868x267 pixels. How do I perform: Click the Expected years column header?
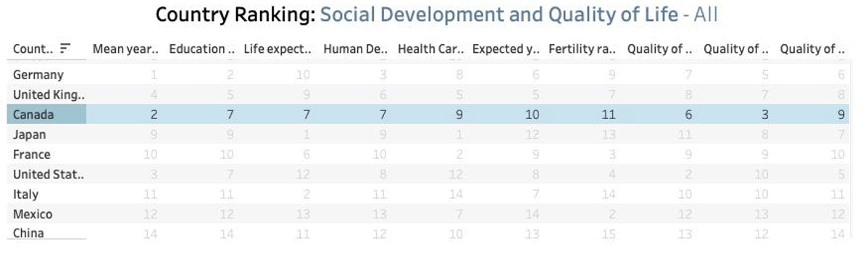pos(506,49)
